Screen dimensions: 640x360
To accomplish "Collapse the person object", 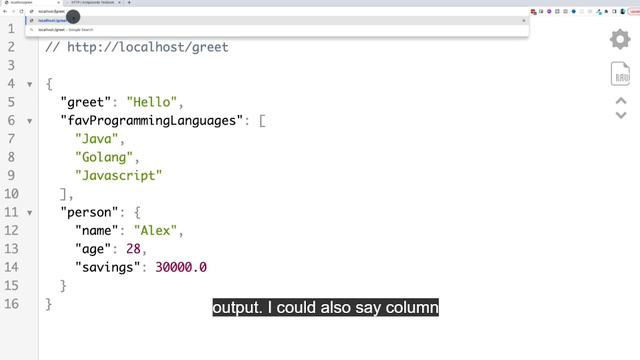I will [x=29, y=213].
